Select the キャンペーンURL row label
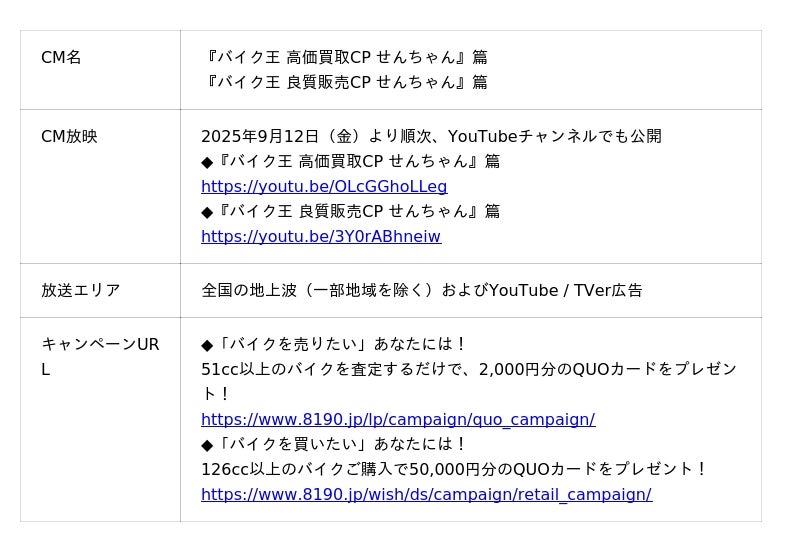This screenshot has height=552, width=800. pos(99,345)
